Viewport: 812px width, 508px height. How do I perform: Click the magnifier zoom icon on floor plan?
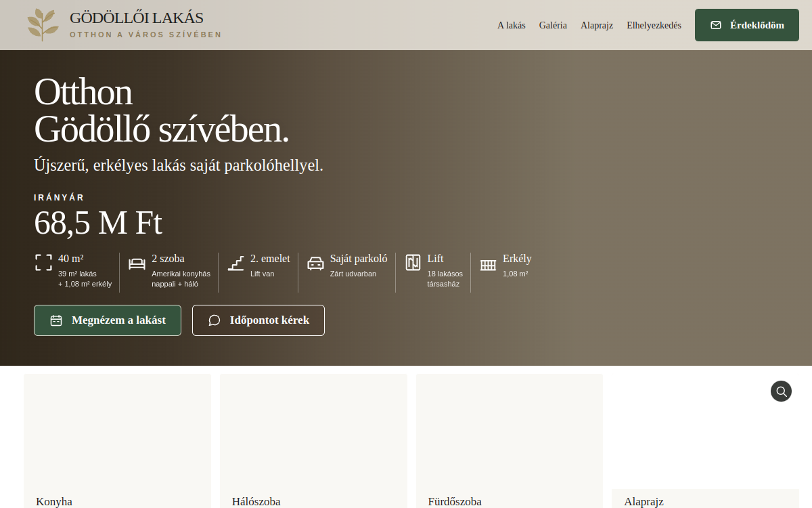click(x=781, y=391)
